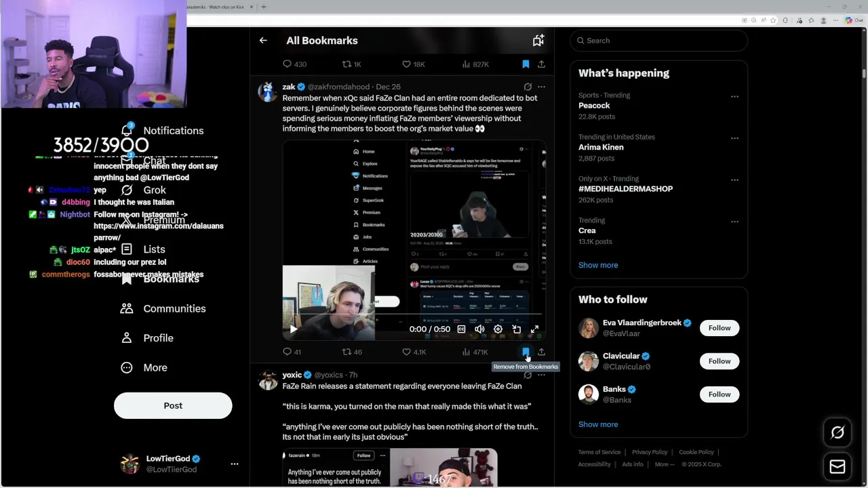Image resolution: width=868 pixels, height=488 pixels.
Task: Open Terms of Service link
Action: (599, 452)
